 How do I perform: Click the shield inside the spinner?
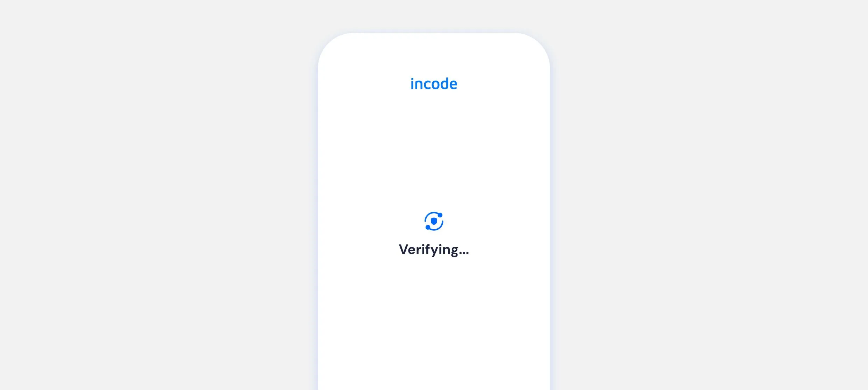pos(434,221)
